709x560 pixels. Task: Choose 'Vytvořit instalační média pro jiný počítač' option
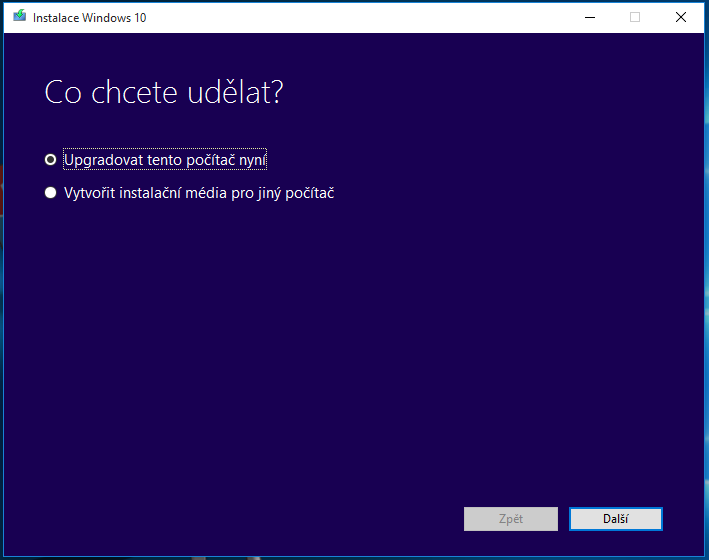(x=51, y=193)
